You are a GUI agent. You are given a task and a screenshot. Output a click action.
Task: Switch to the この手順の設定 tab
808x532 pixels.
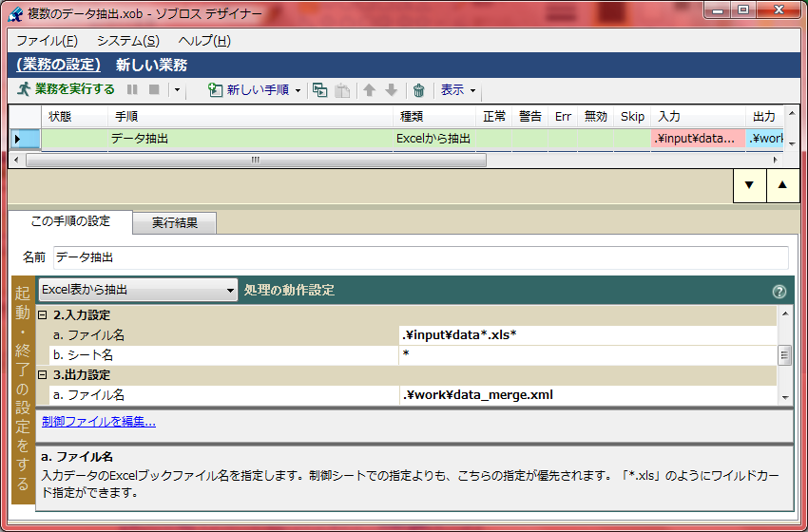point(70,221)
